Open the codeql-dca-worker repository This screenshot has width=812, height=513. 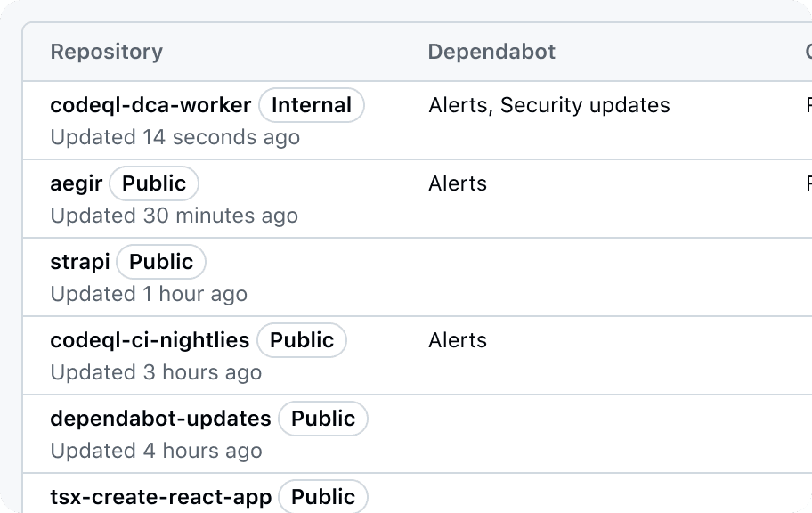click(x=150, y=105)
